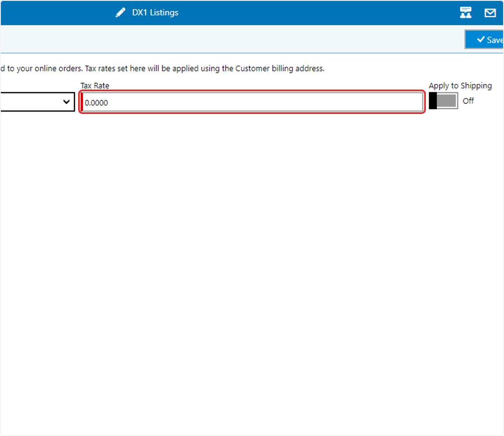Click the pencil edit icon beside DX1 Listings
504x436 pixels.
coord(121,13)
